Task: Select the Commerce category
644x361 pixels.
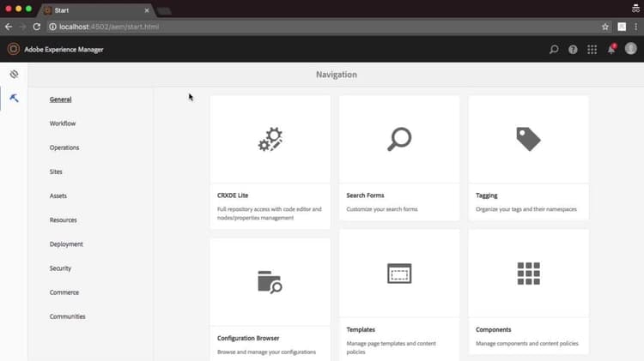Action: (x=64, y=292)
